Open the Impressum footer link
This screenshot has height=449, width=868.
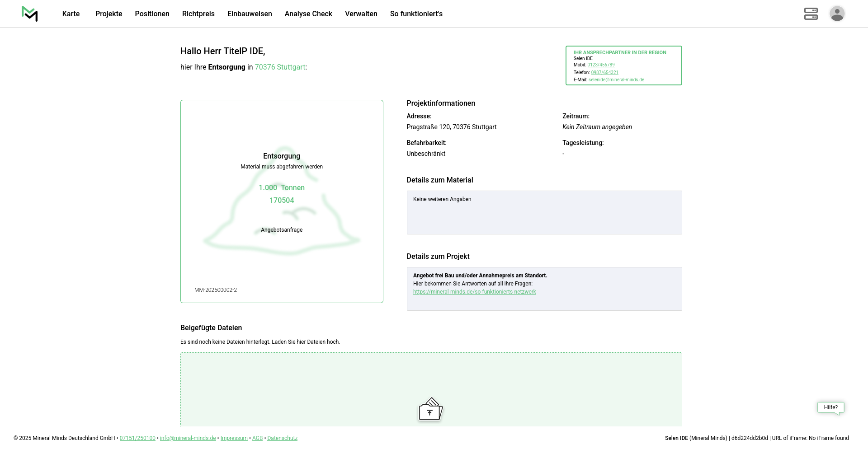234,438
